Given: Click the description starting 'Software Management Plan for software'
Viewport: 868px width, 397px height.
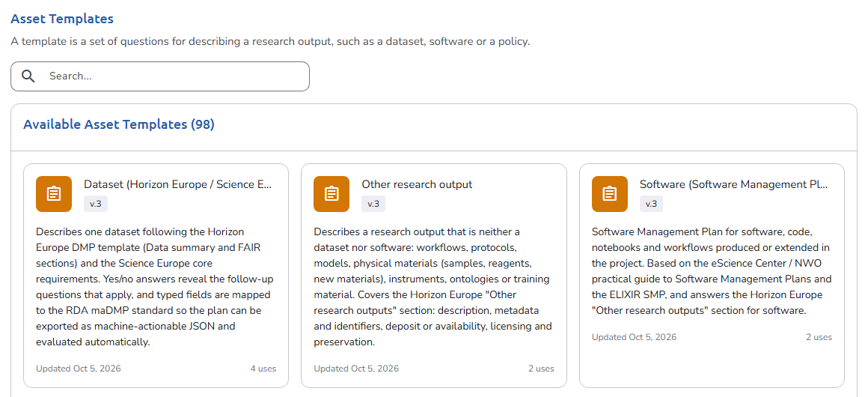Looking at the screenshot, I should pyautogui.click(x=712, y=271).
